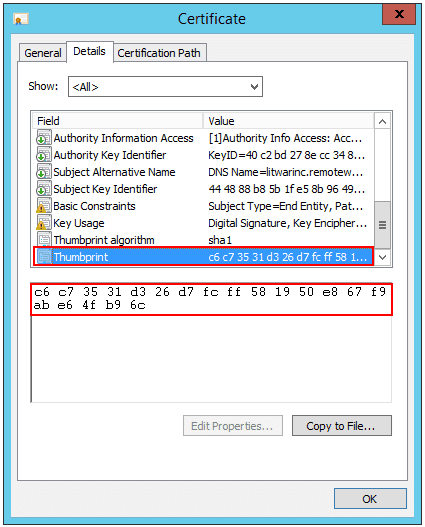Click the 'KeyID=40 c2 bd 27 8e cc 34 8...' value

pos(287,155)
